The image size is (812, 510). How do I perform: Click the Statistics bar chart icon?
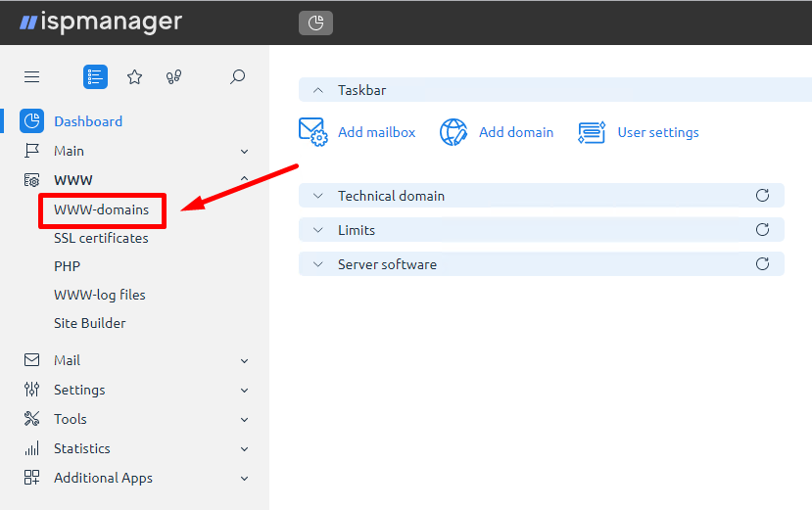(x=31, y=448)
